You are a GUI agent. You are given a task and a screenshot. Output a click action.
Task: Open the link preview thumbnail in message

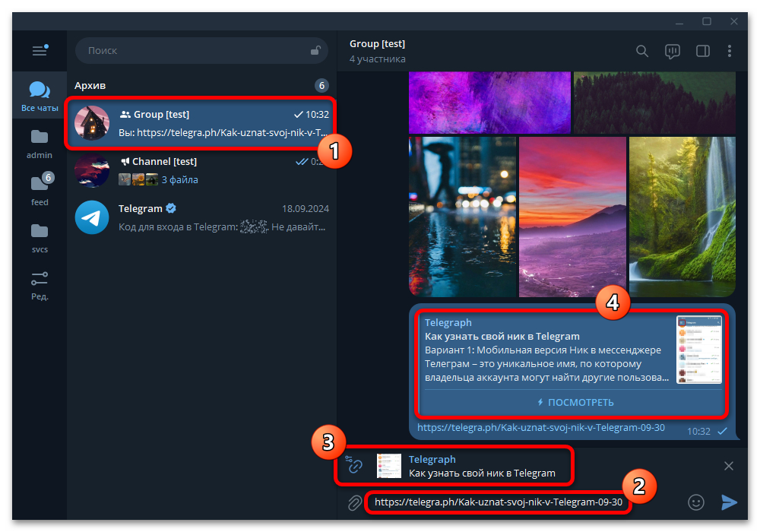coord(699,350)
